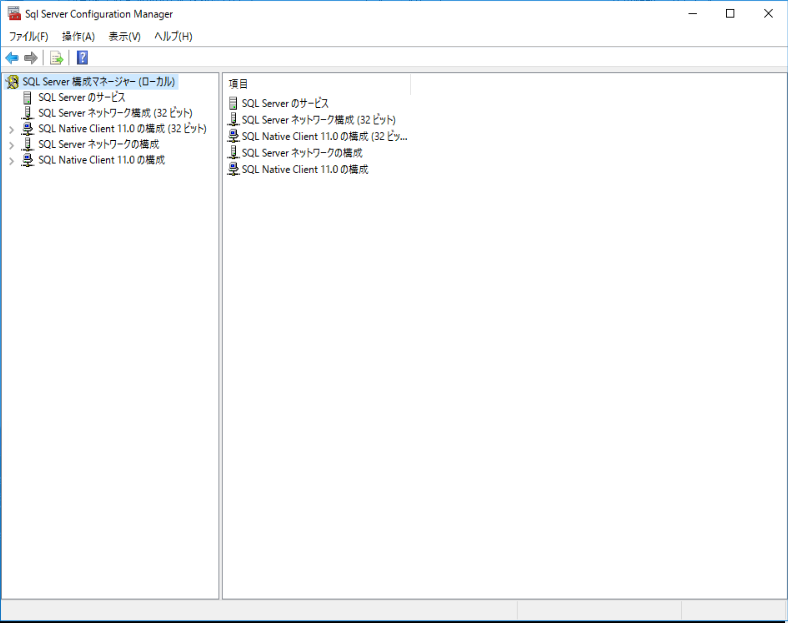Screen dimensions: 788x623
Task: Select SQL Server 構成マネージャー (ローカル) root node
Action: pos(98,82)
